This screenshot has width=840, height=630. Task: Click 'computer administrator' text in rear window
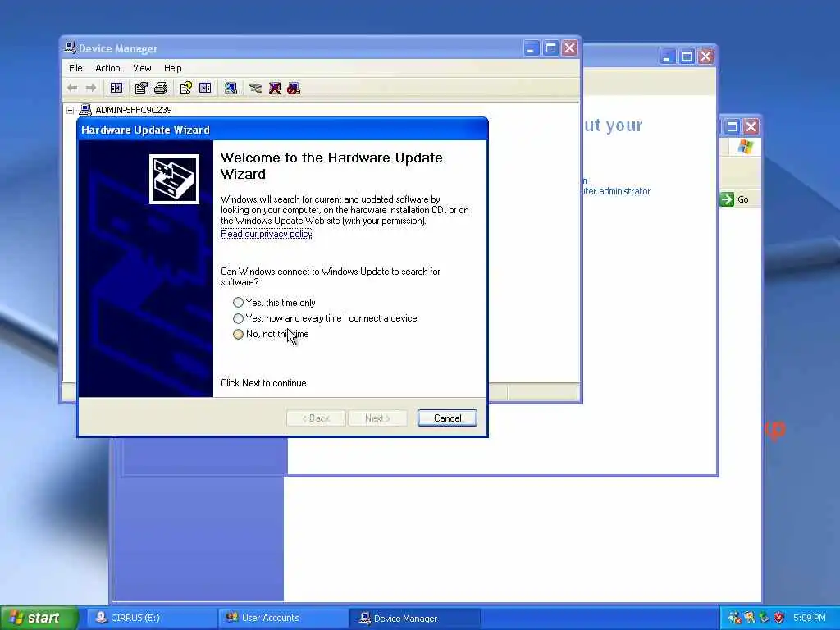click(x=617, y=191)
